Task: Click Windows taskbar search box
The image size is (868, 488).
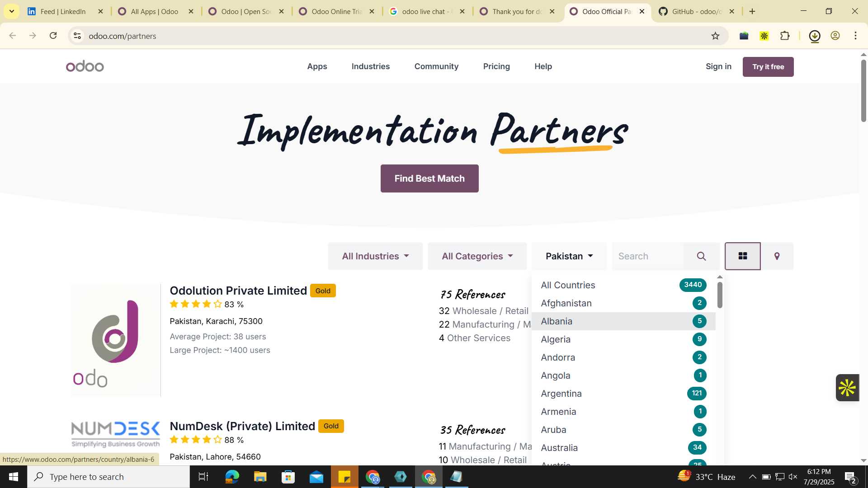Action: pyautogui.click(x=108, y=477)
